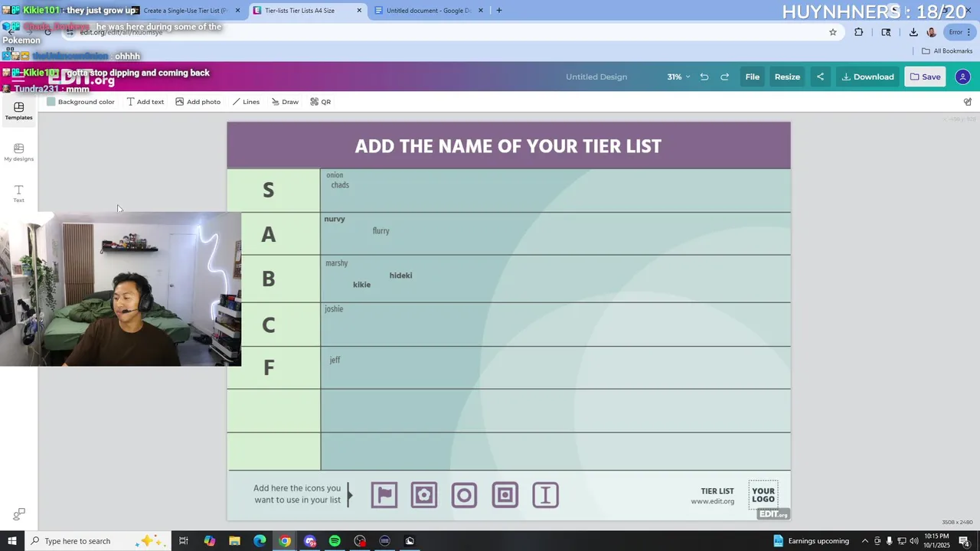980x551 pixels.
Task: Select the 'nurvy' text in A tier
Action: 335,219
